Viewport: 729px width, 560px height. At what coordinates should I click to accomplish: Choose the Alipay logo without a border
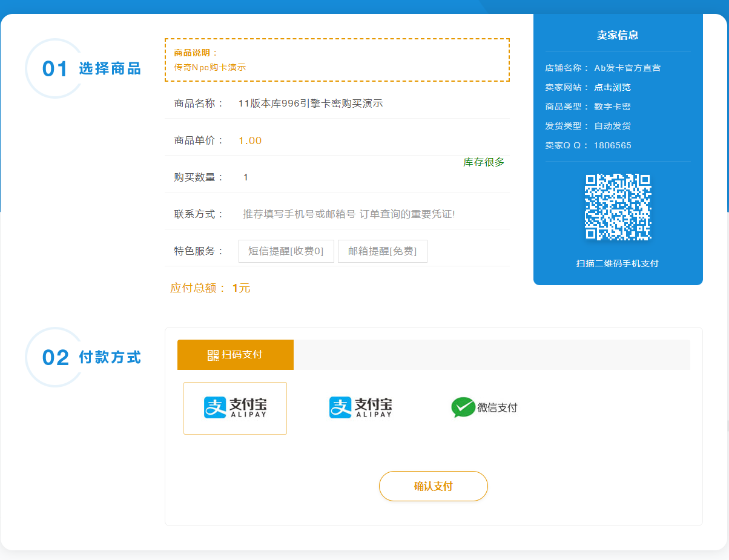point(360,408)
